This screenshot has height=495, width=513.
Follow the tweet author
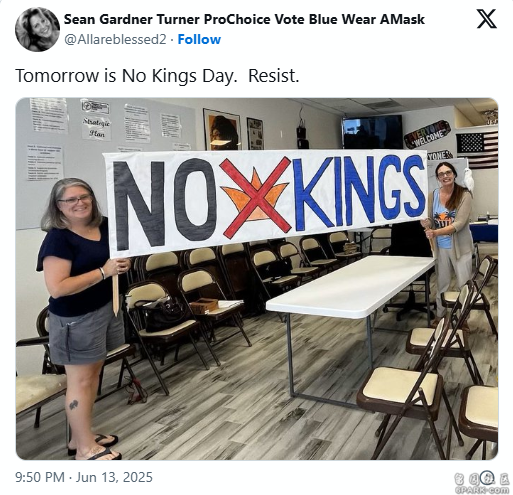pyautogui.click(x=199, y=39)
